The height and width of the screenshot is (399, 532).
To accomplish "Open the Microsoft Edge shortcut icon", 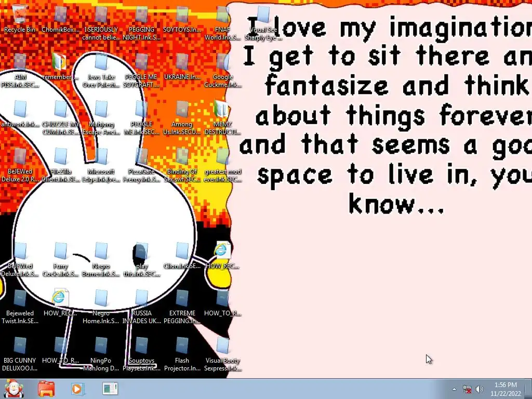I will pyautogui.click(x=101, y=165).
